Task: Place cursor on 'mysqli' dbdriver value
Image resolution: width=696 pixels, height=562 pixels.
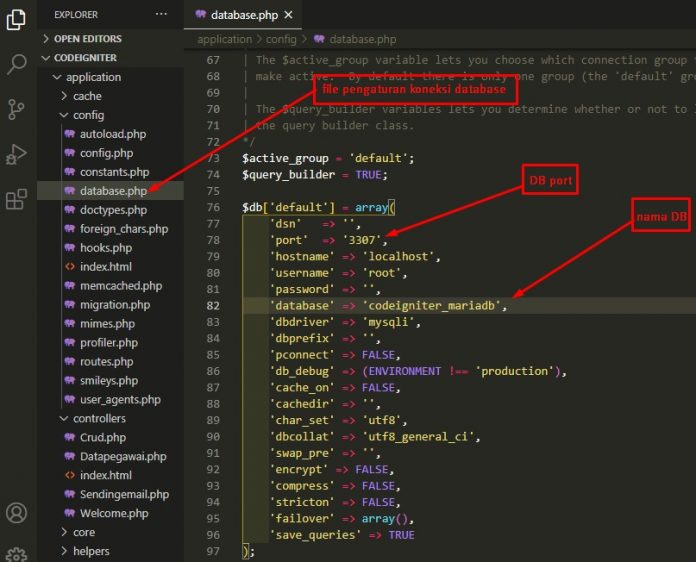Action: click(388, 322)
